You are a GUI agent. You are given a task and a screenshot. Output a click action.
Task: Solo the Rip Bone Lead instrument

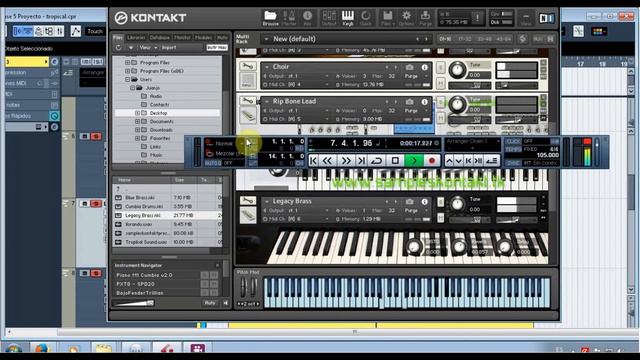coord(440,102)
